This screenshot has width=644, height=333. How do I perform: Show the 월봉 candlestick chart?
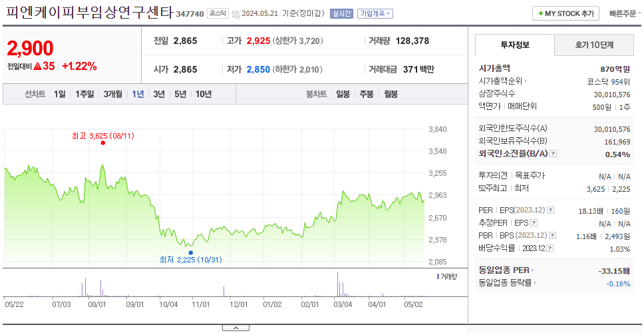391,94
